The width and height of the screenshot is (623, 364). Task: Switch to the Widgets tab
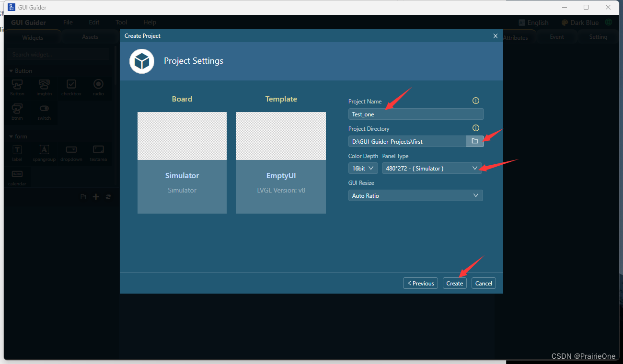[33, 37]
